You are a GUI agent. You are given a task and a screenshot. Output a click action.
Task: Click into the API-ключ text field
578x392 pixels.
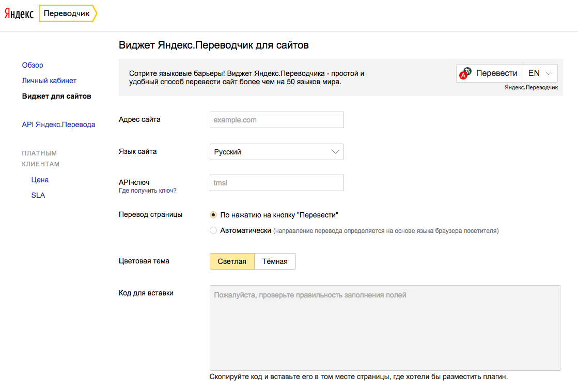(x=276, y=183)
